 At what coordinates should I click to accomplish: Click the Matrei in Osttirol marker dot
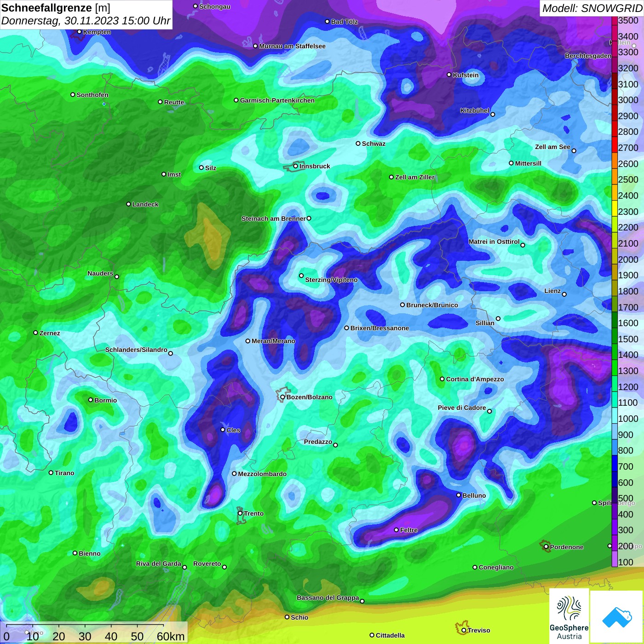(x=523, y=245)
